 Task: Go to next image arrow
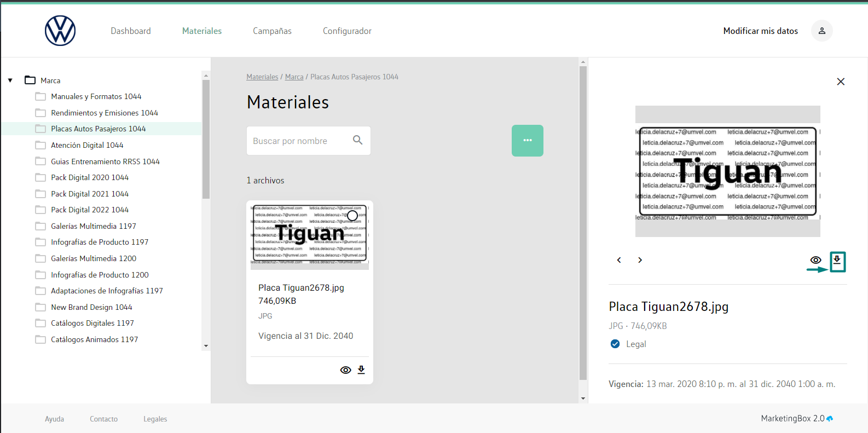[x=640, y=260]
